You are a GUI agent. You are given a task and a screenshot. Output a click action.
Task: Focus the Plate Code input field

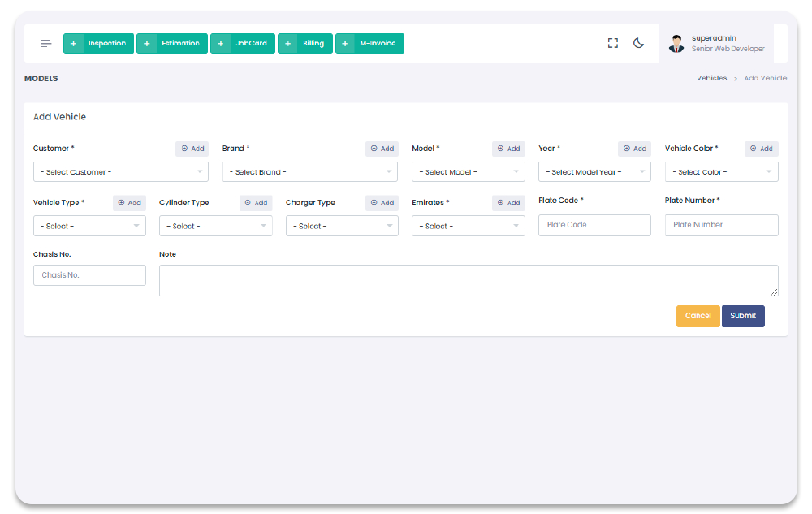tap(594, 225)
